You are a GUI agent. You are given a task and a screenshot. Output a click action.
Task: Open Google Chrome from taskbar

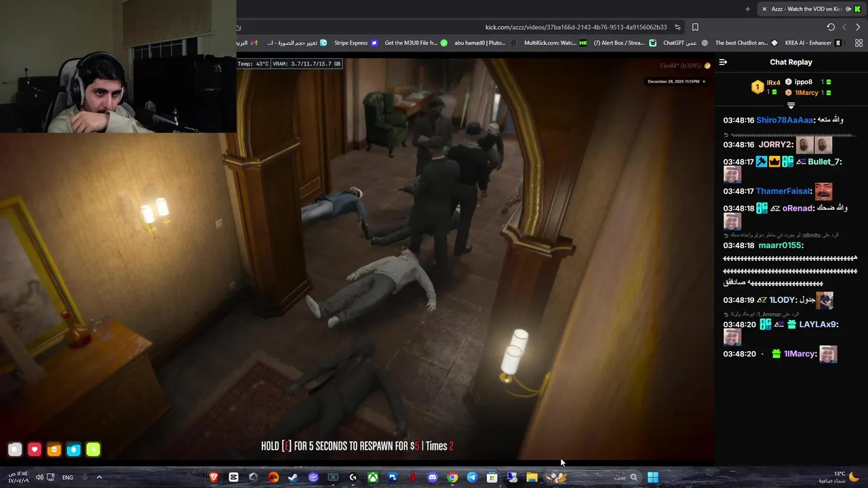click(x=452, y=477)
